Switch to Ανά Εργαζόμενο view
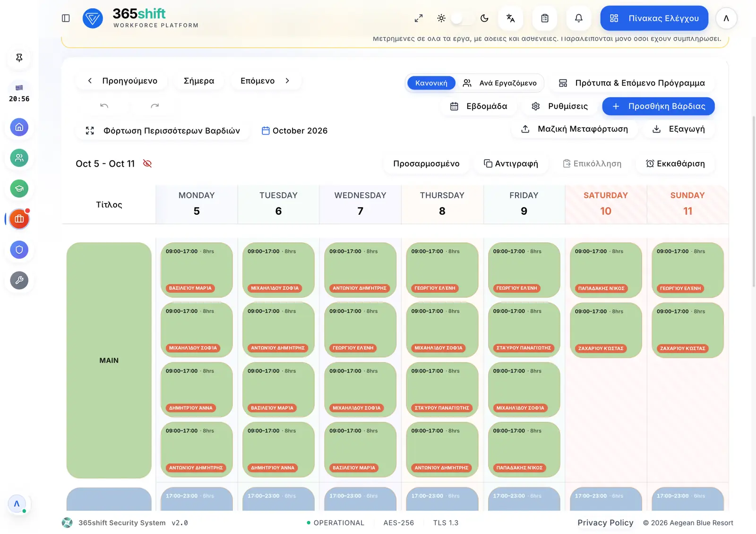The image size is (756, 534). click(x=500, y=83)
